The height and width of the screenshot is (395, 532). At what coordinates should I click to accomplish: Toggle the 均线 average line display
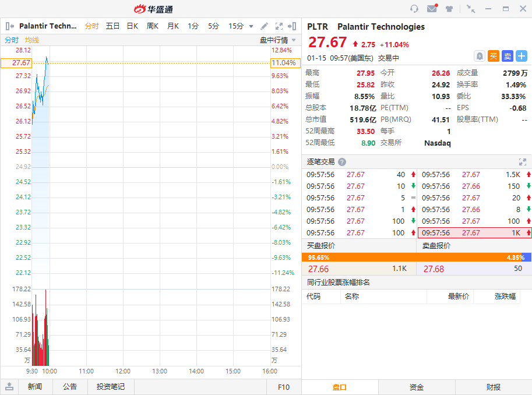point(31,40)
